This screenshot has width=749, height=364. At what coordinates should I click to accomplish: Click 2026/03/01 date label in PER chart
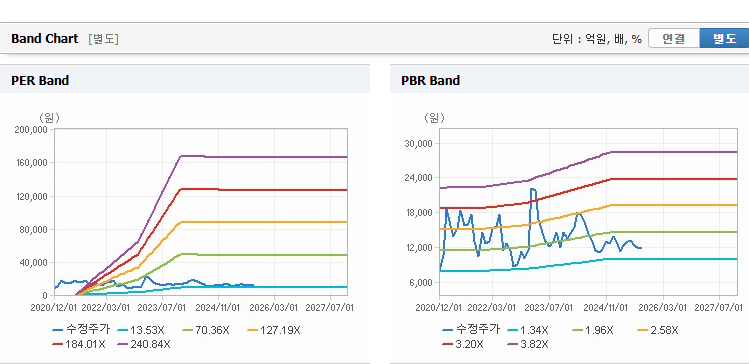(x=274, y=307)
